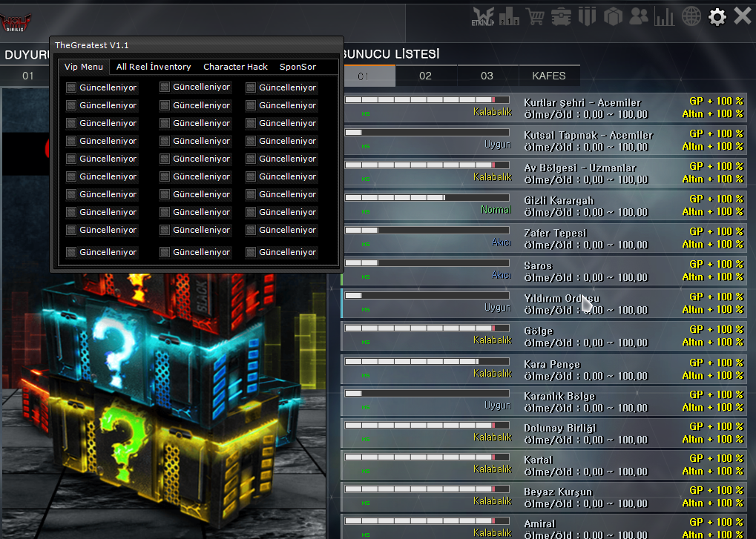Join the Gizli Karargah server
Screen dimensions: 756x539
coord(545,206)
